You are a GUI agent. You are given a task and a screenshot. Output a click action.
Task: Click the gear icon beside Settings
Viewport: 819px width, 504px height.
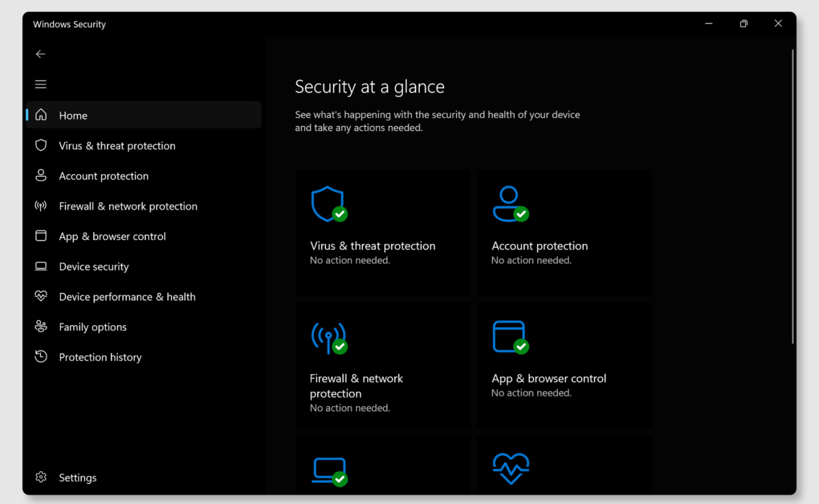[41, 478]
